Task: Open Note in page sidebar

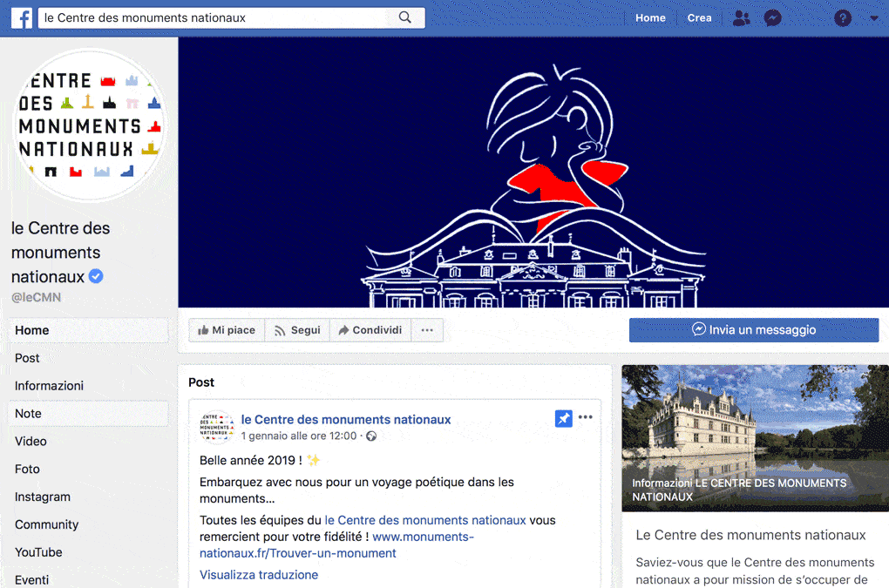Action: point(88,414)
